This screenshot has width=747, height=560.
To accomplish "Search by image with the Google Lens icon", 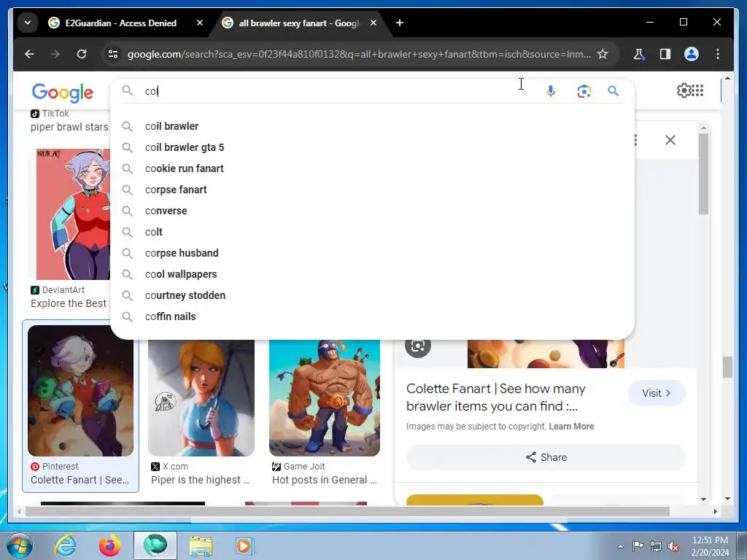I will pos(584,91).
